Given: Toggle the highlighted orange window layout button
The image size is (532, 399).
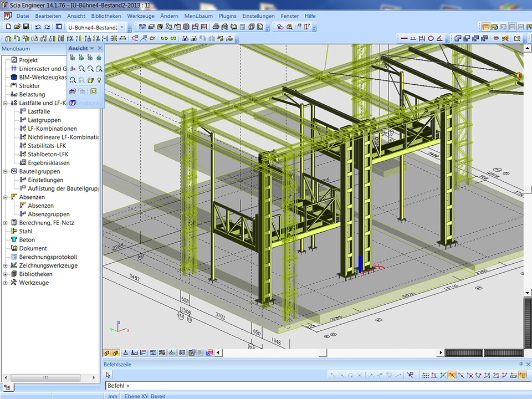Looking at the screenshot, I should click(485, 27).
